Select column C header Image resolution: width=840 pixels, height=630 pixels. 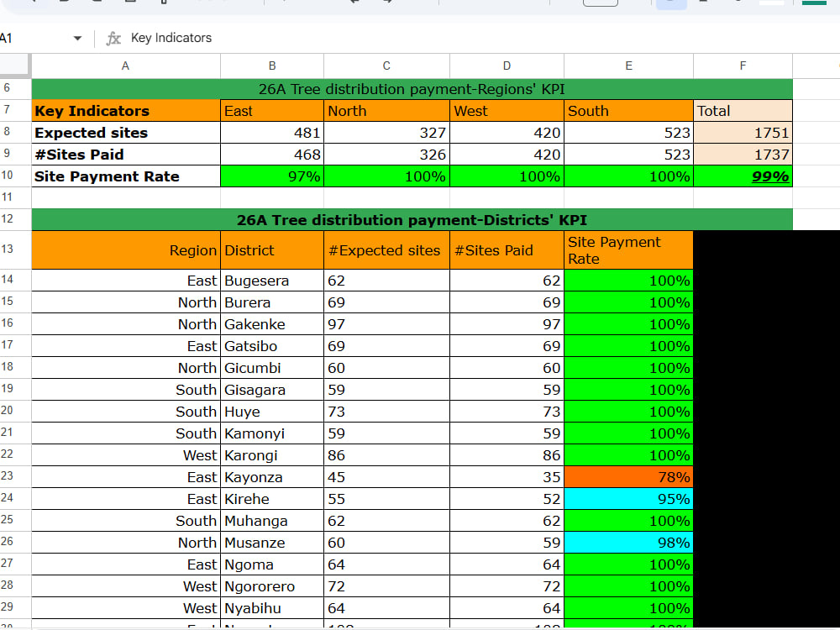tap(386, 66)
